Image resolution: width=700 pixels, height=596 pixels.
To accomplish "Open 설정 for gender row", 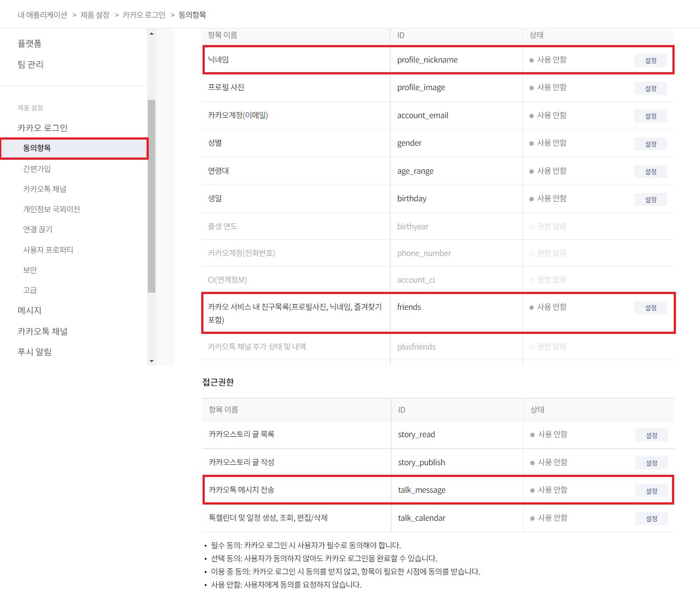I will click(651, 144).
